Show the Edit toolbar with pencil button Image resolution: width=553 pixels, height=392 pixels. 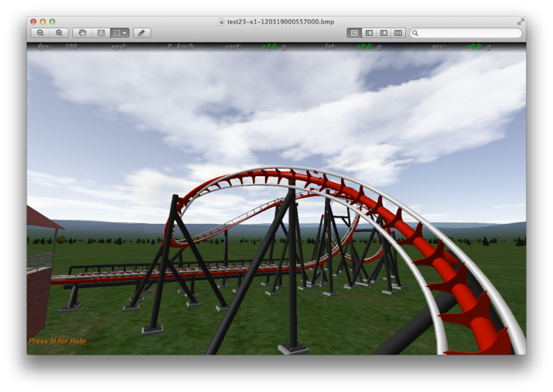coord(142,33)
